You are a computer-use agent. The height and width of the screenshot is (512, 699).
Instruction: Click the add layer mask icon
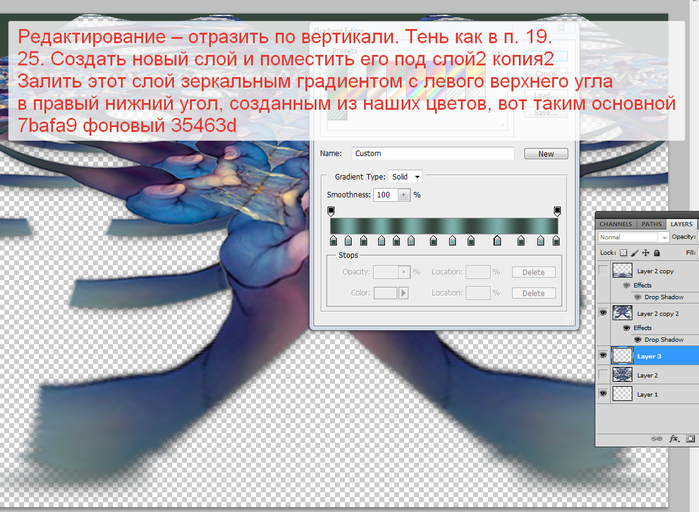pyautogui.click(x=691, y=439)
